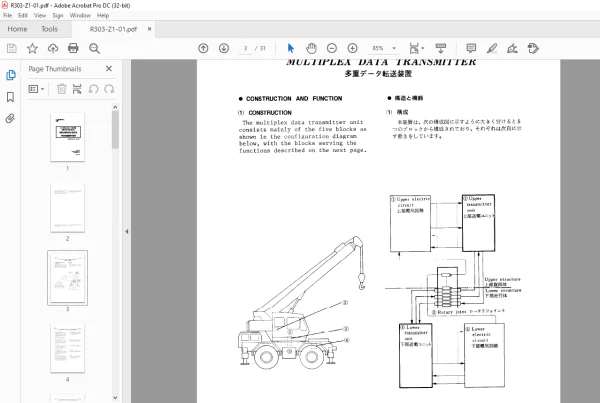Rotate page counterclockwise

click(x=93, y=89)
